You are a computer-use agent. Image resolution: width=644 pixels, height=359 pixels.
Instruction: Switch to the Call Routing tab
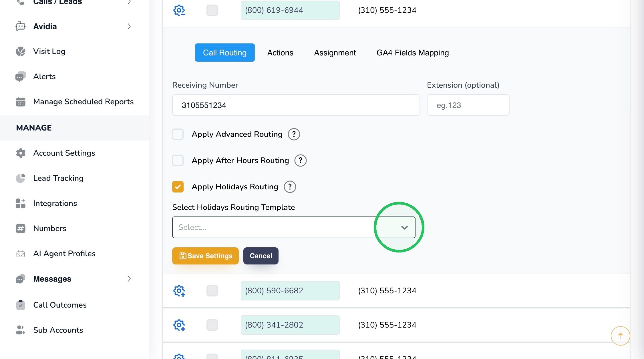tap(225, 53)
